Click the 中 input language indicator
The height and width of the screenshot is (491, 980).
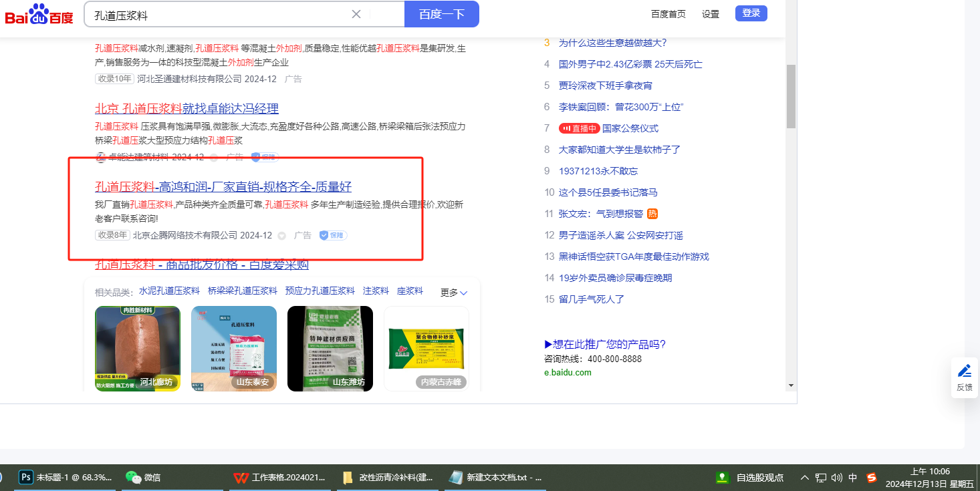852,478
